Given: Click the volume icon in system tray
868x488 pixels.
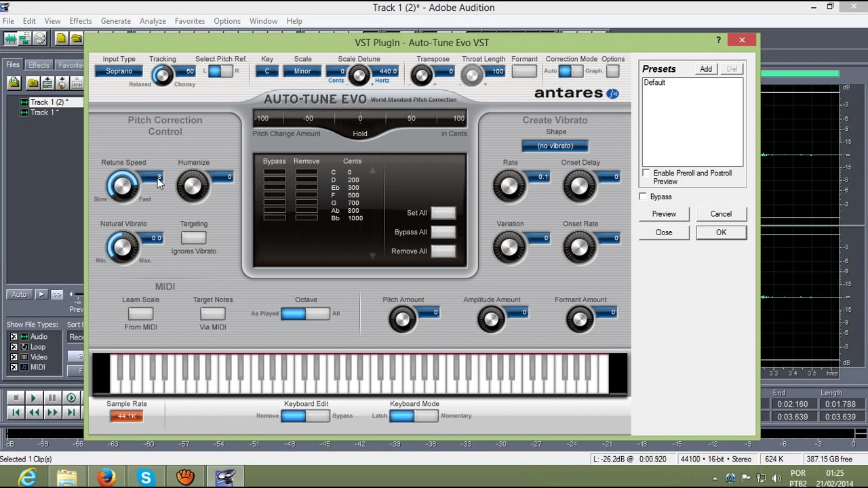Looking at the screenshot, I should 776,478.
